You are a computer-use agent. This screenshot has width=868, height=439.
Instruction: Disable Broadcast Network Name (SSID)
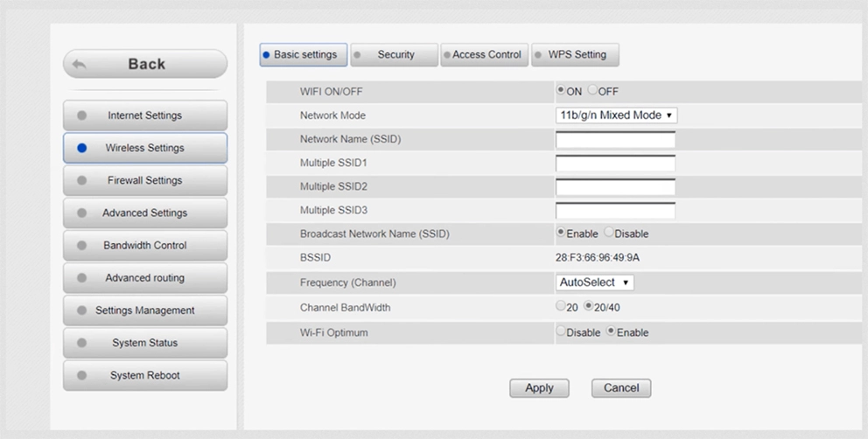click(609, 233)
